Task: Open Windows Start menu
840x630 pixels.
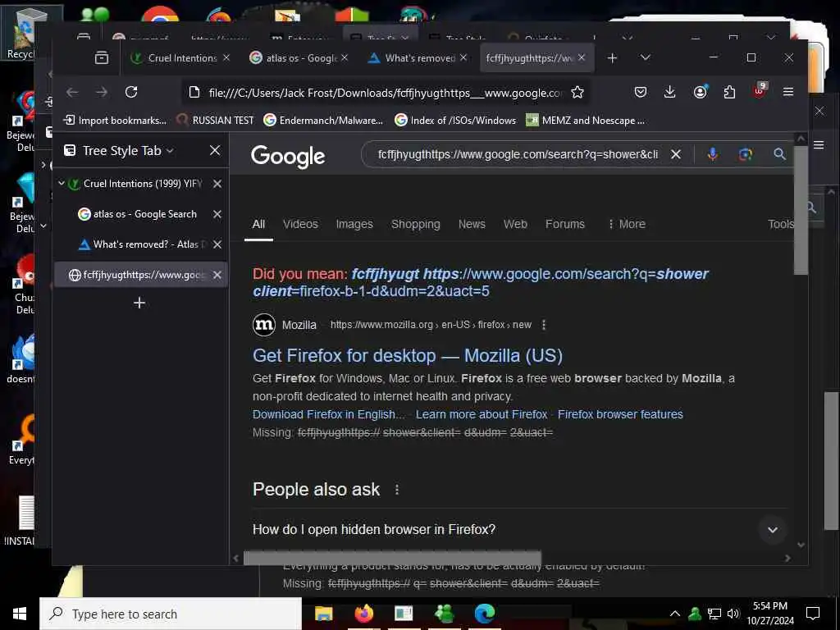Action: 20,614
